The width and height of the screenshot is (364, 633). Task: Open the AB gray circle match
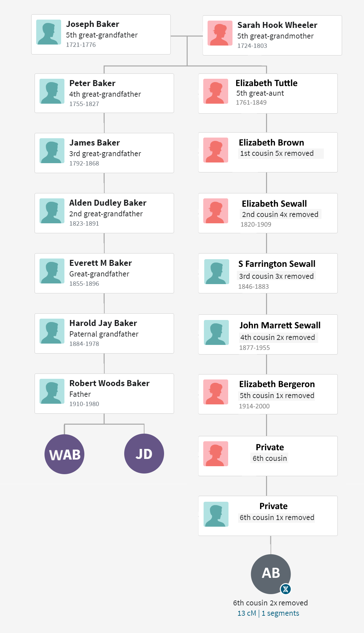pos(271,574)
